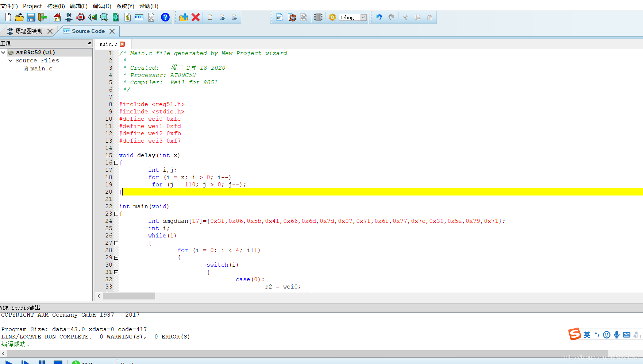This screenshot has height=364, width=643.
Task: Open project settings gear icon
Action: pyautogui.click(x=332, y=17)
